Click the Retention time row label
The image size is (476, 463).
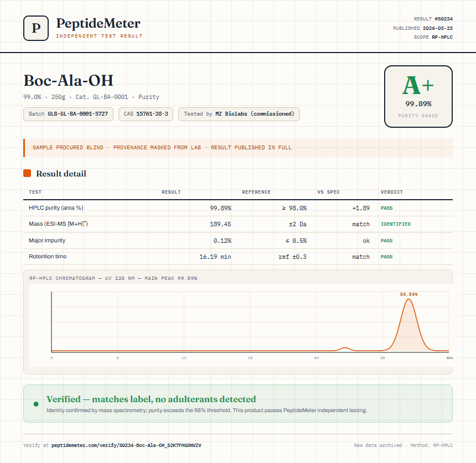click(x=48, y=256)
